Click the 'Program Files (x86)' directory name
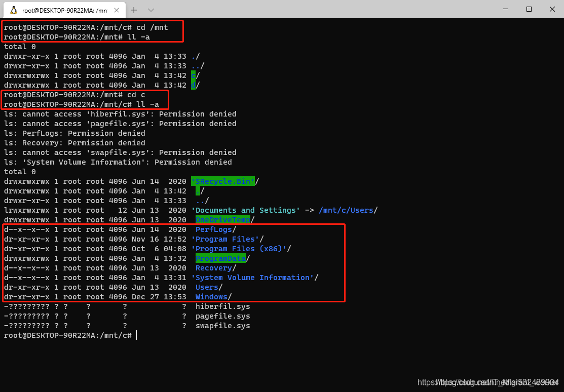This screenshot has width=564, height=392. 239,249
